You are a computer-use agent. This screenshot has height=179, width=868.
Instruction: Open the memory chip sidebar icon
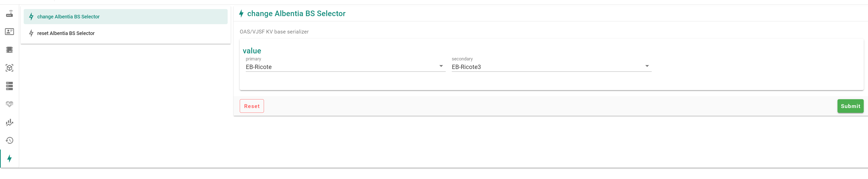(9, 50)
